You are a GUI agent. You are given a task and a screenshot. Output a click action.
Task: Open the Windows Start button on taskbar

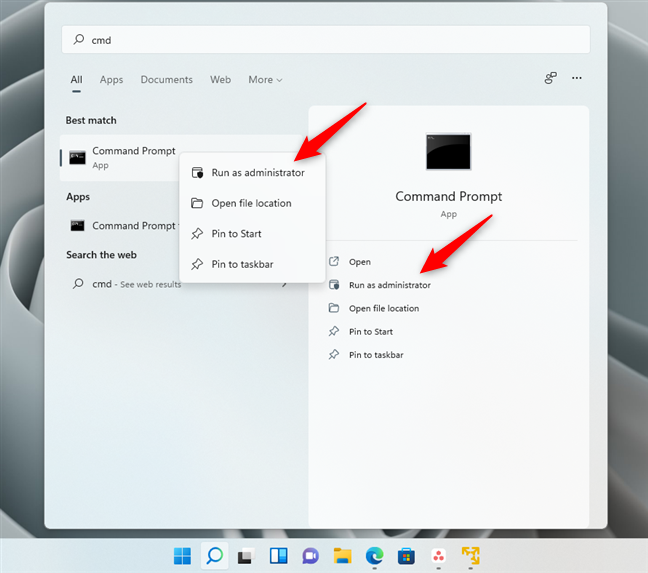pos(182,556)
